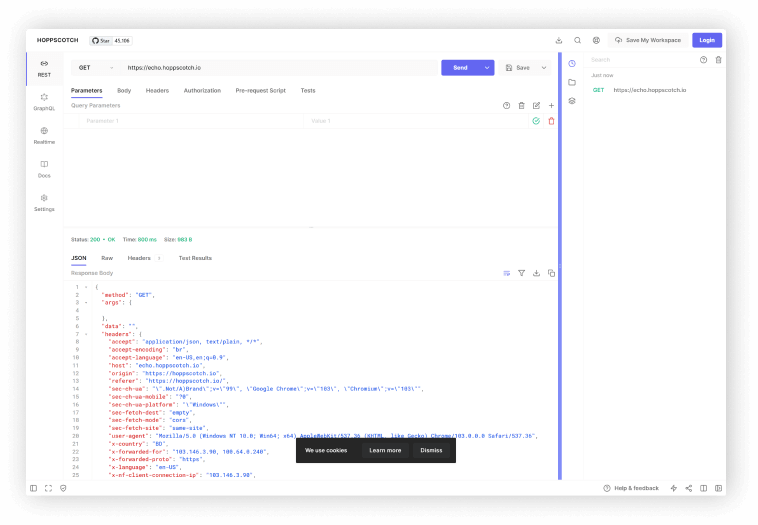The image size is (758, 525).
Task: Open the History panel icon
Action: pyautogui.click(x=572, y=63)
